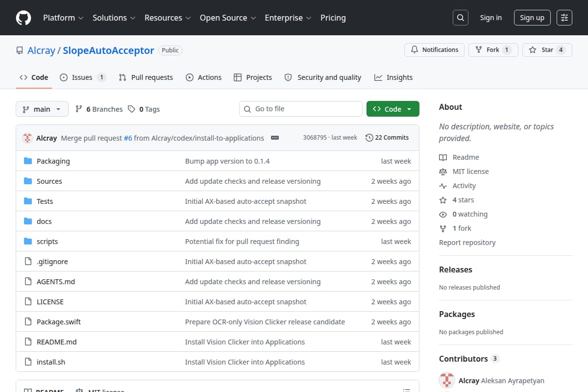Screen dimensions: 588x392
Task: Open the Alcray owner link
Action: click(x=41, y=50)
